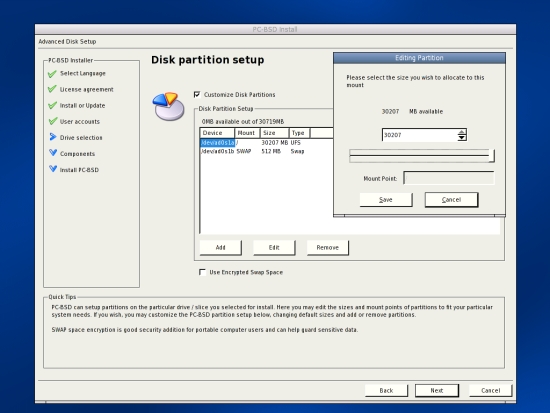The image size is (550, 413).
Task: Click the Mount Point input field
Action: point(449,178)
